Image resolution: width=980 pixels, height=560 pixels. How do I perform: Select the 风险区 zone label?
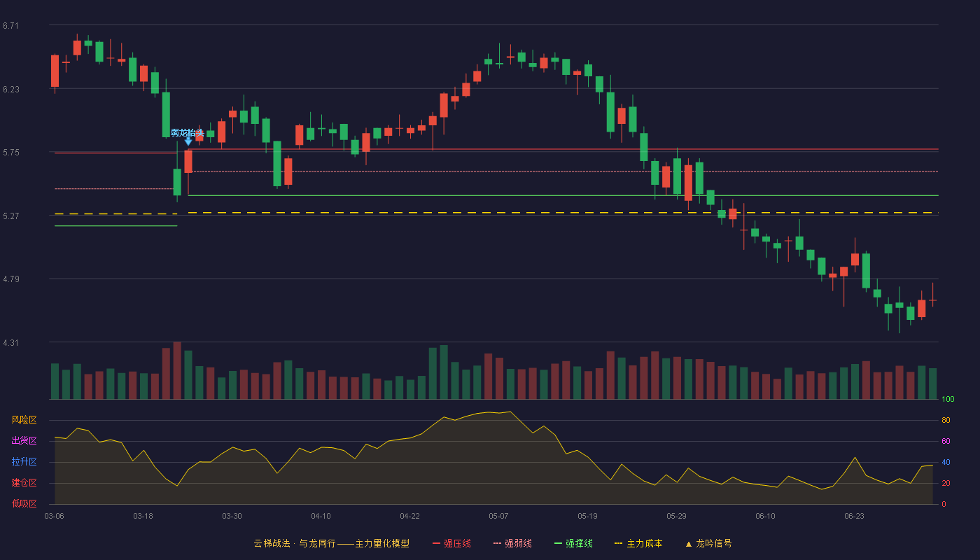point(24,420)
